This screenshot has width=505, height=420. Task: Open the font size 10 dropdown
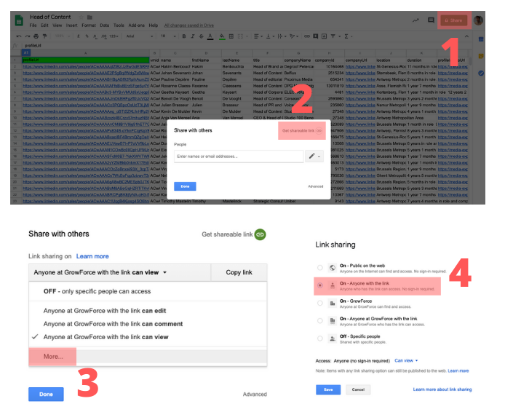[x=168, y=36]
